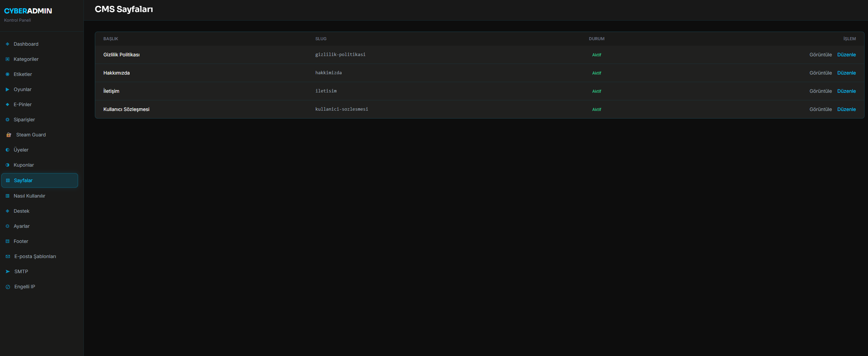Click the SLUG column header
This screenshot has height=356, width=868.
pos(321,39)
